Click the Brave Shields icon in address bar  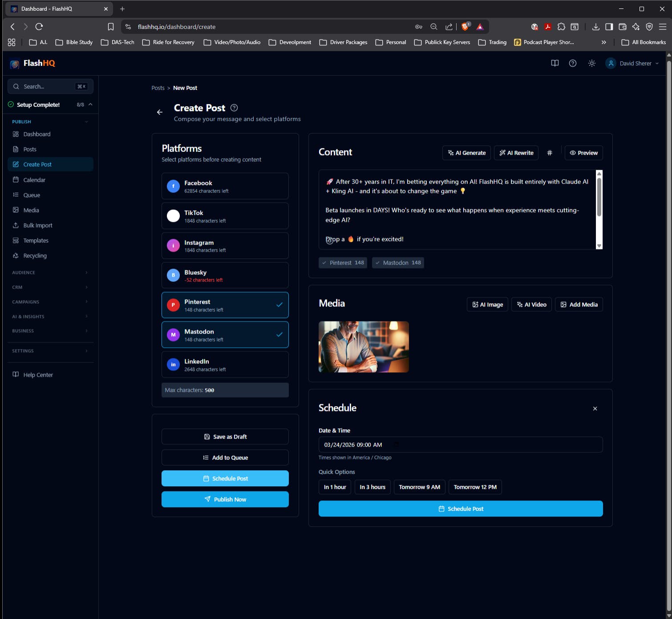[x=465, y=27]
